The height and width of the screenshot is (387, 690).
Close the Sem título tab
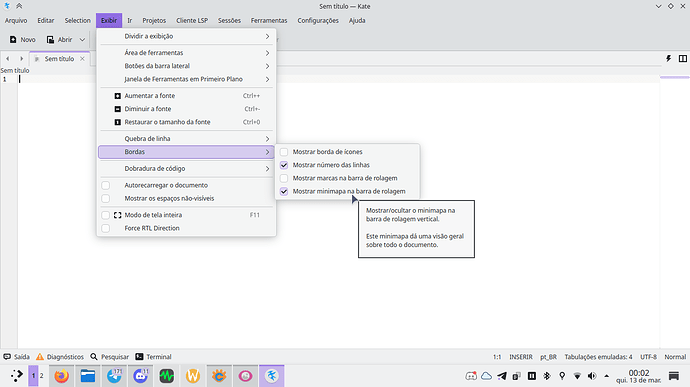[82, 59]
